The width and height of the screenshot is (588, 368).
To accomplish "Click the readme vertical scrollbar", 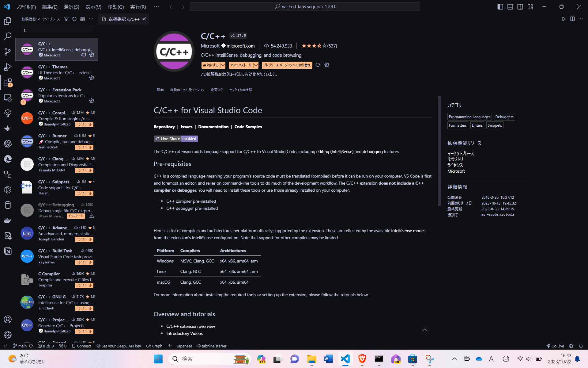I will (439, 150).
